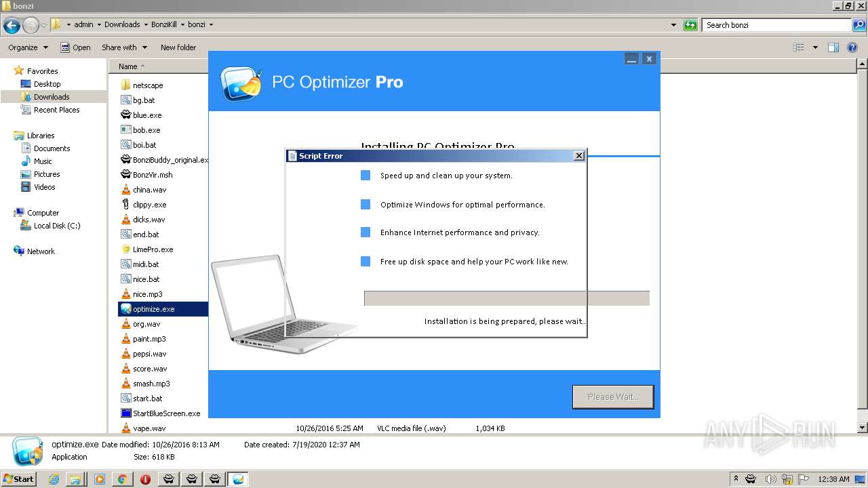Click New folder in toolbar
The width and height of the screenshot is (868, 488).
pos(178,47)
